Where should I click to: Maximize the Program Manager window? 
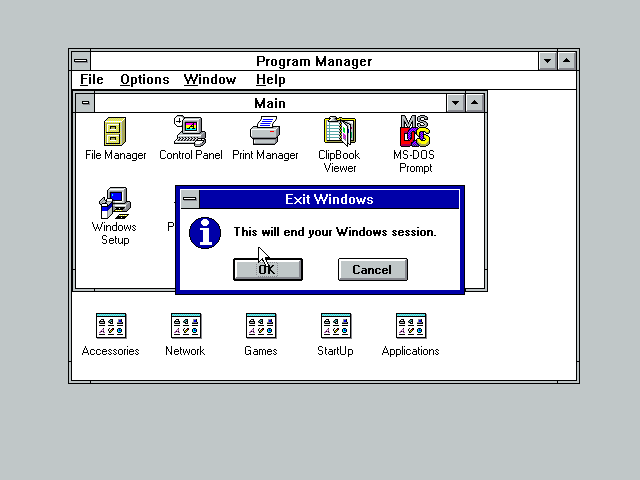[x=567, y=61]
